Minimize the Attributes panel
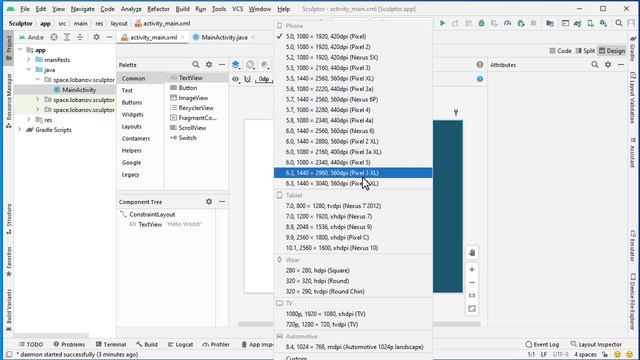The width and height of the screenshot is (640, 360). 621,64
